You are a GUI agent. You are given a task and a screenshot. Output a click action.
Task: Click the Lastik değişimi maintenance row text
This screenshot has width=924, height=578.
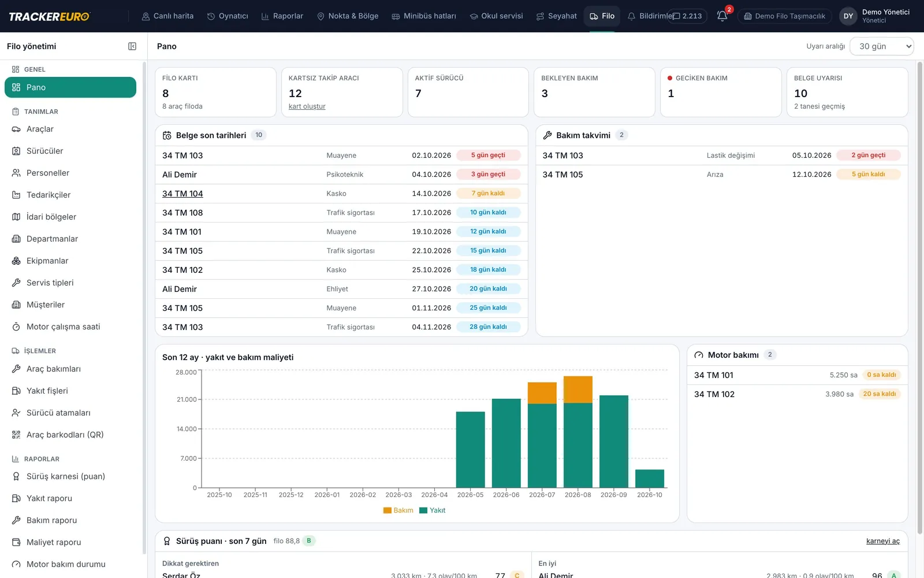coord(731,155)
